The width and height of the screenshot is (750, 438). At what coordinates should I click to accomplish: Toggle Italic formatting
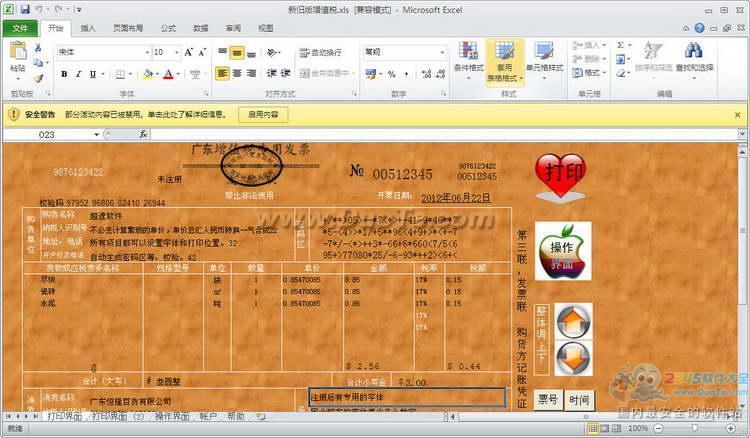(x=78, y=74)
